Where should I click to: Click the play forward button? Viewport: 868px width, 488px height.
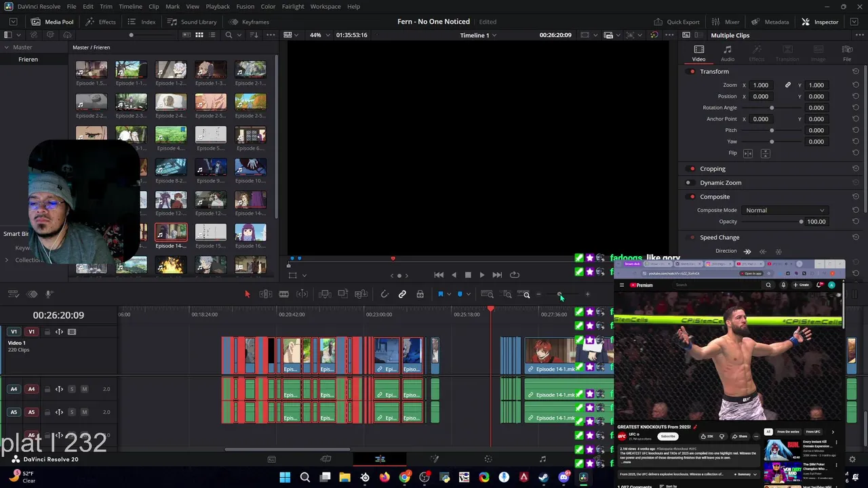[482, 274]
